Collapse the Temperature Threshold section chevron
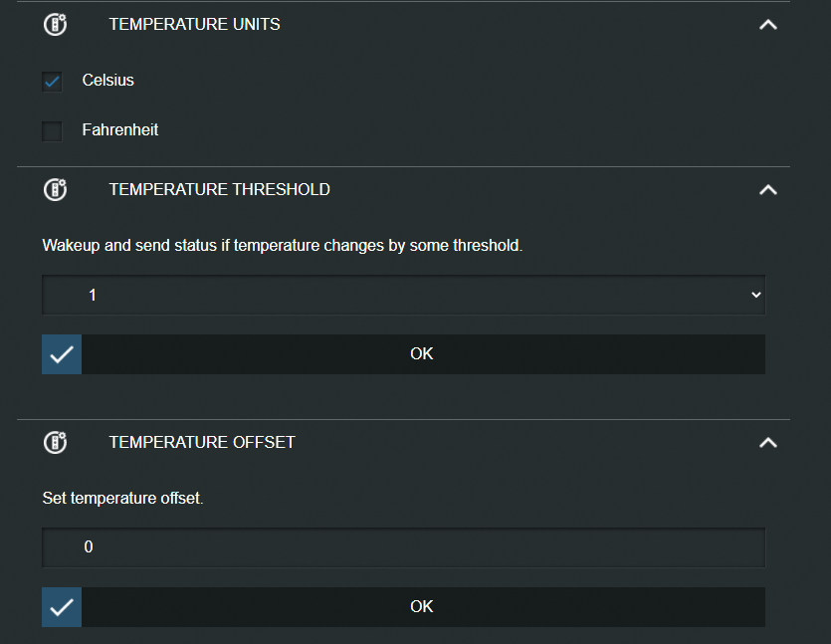The width and height of the screenshot is (831, 644). (768, 190)
